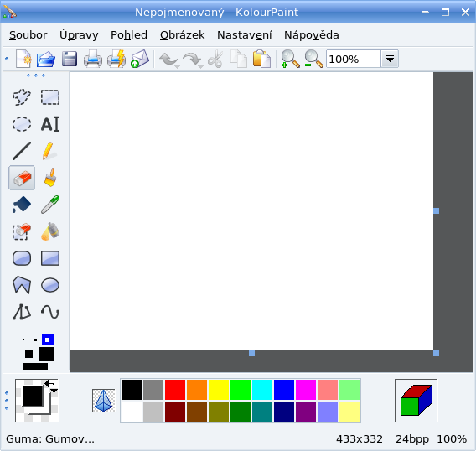Click the Paste clipboard icon
Screen dimensions: 476x451
261,59
